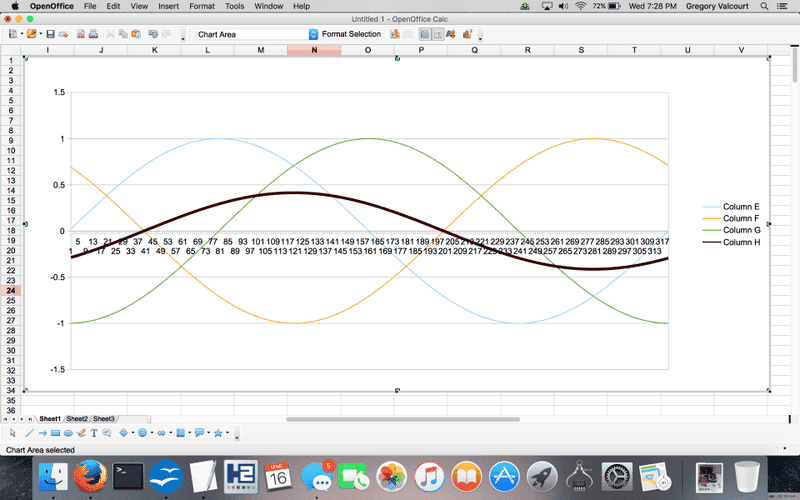Expand the Callouts shapes dropdown arrow
Image resolution: width=800 pixels, height=500 pixels.
point(209,433)
